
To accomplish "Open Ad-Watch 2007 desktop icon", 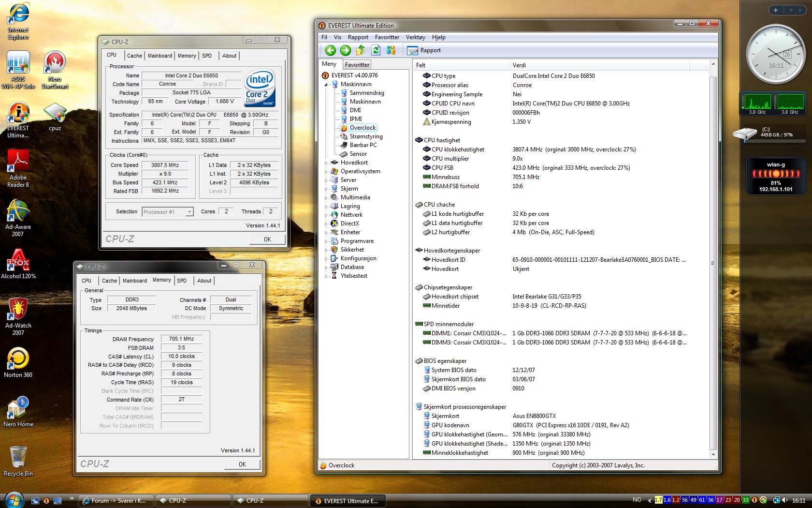I will point(18,316).
